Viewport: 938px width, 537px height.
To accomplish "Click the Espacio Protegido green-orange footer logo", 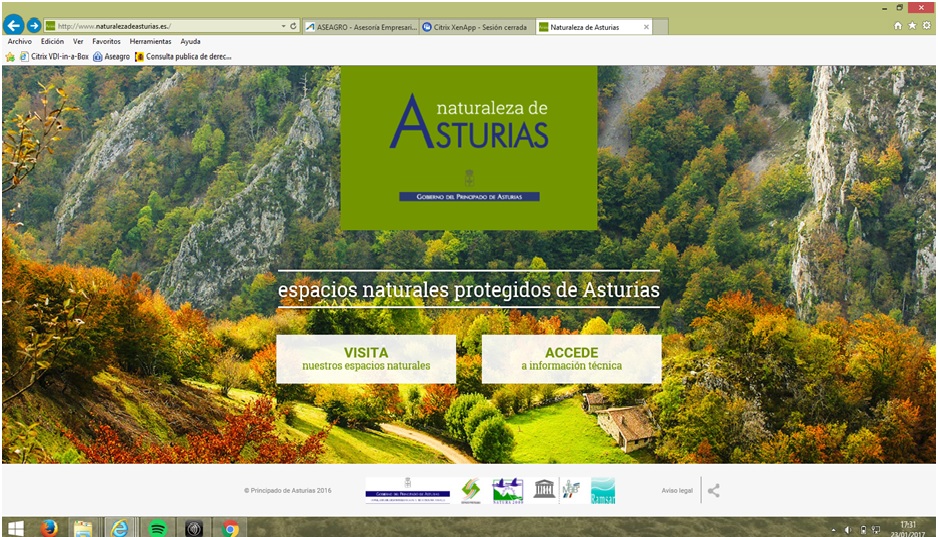I will (x=471, y=490).
